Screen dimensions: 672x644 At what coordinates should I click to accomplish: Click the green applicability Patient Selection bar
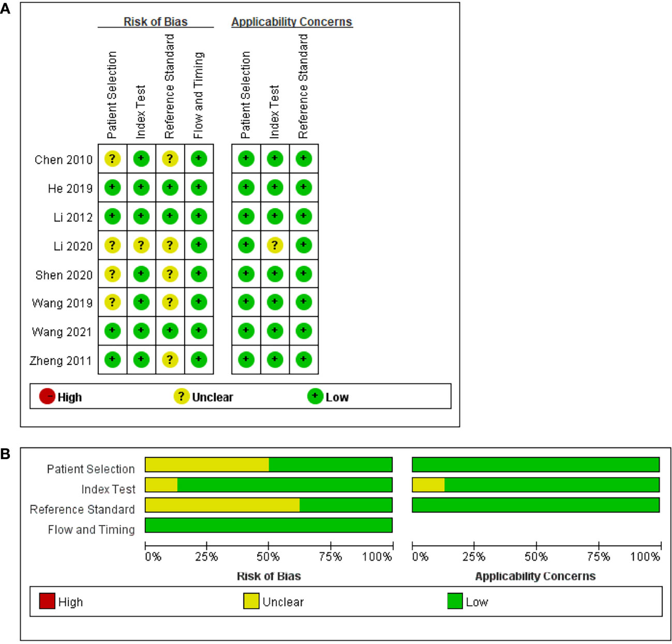click(536, 464)
